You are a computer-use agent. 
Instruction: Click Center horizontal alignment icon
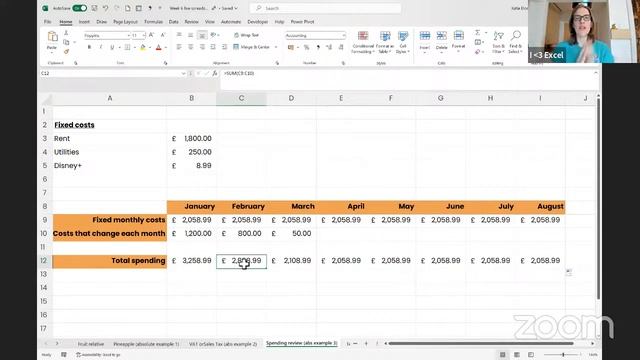coord(191,47)
